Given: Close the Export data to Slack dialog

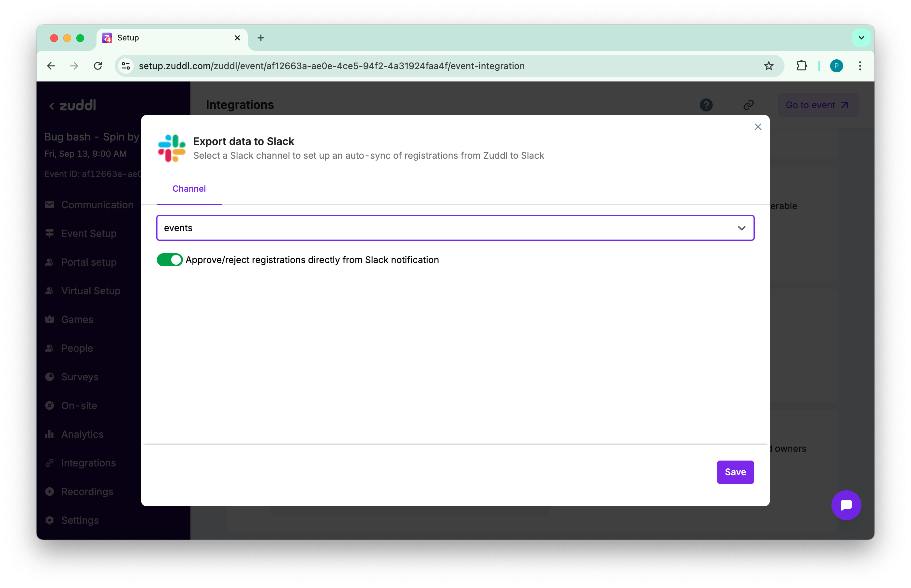Looking at the screenshot, I should [758, 127].
